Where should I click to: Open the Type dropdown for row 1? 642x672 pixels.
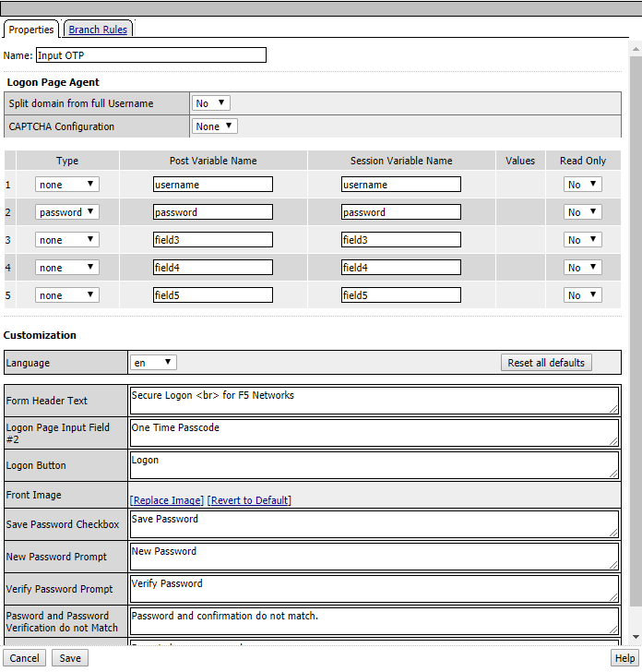point(66,185)
